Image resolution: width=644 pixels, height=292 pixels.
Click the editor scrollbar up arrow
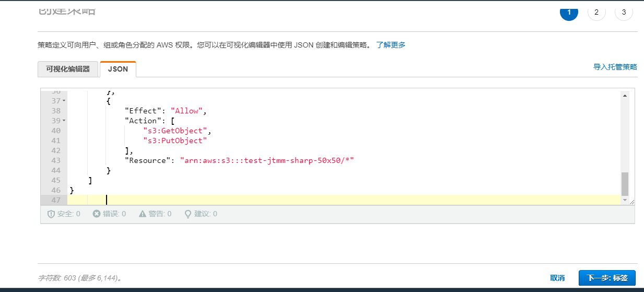625,95
